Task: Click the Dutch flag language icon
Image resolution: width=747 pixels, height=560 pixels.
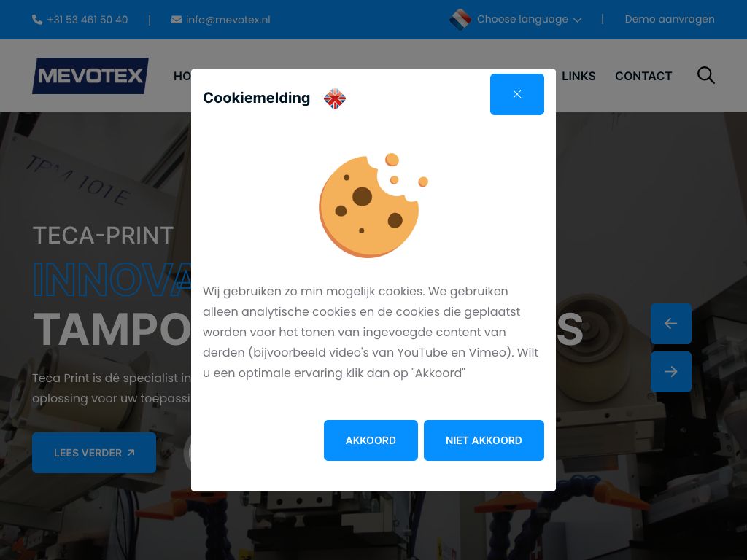Action: (460, 20)
